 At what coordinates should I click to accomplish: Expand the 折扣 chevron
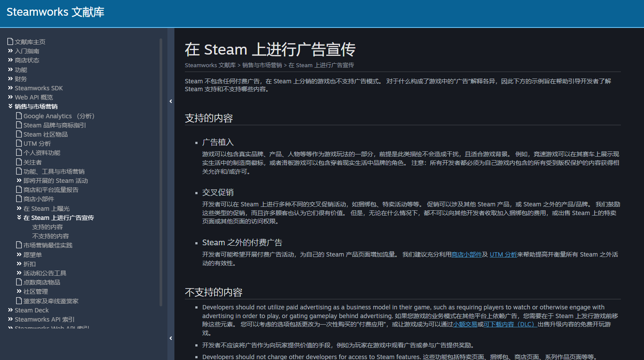click(19, 264)
